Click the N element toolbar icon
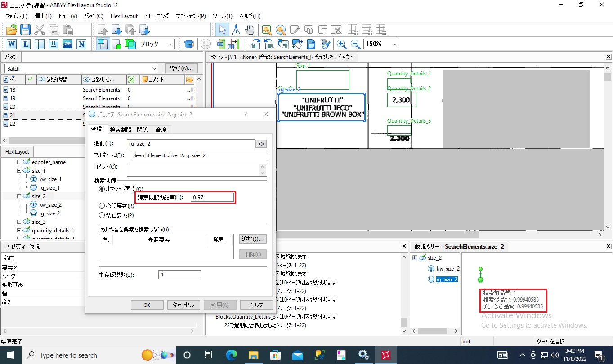Screen dimensions: 613x364 81,44
